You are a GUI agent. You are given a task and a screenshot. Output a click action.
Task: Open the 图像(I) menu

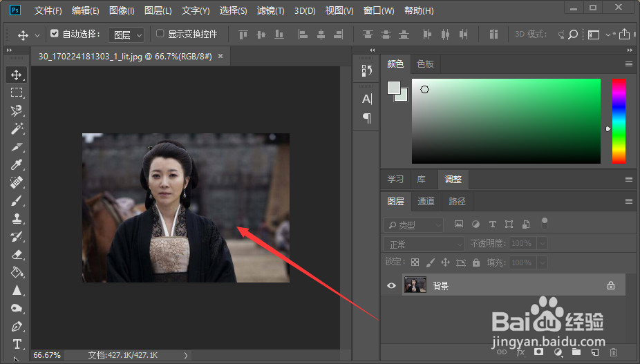[x=122, y=11]
